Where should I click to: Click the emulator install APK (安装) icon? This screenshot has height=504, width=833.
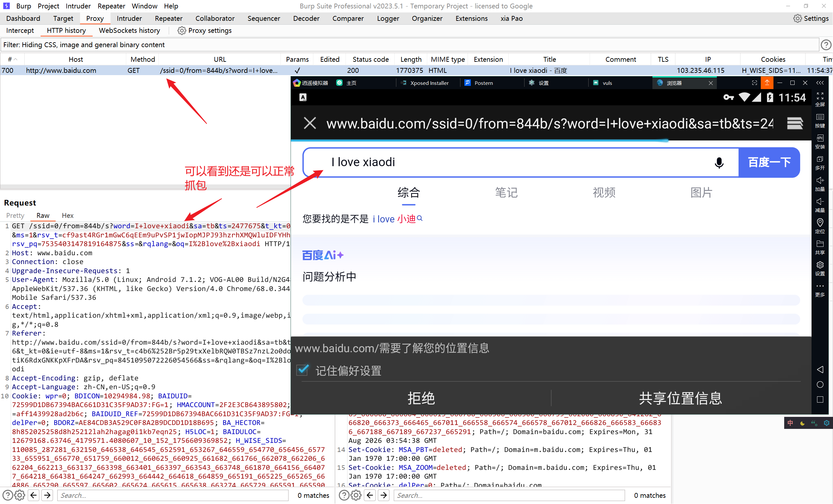(x=820, y=141)
